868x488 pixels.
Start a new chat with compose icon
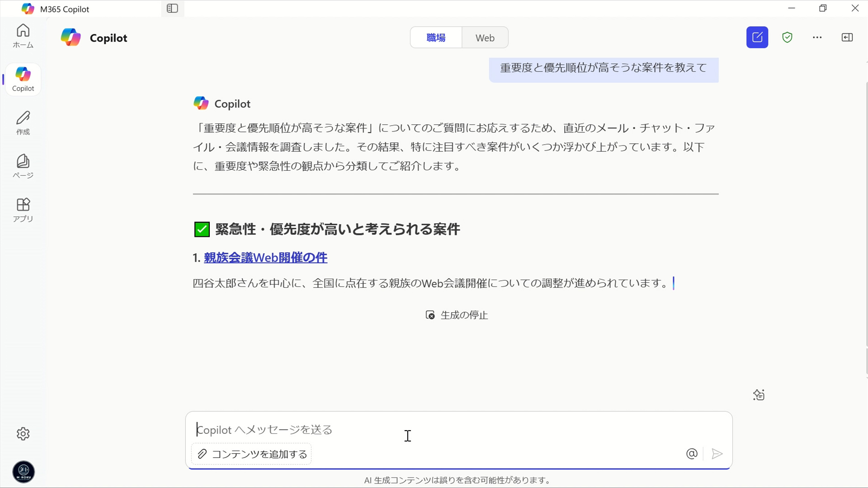click(x=757, y=38)
